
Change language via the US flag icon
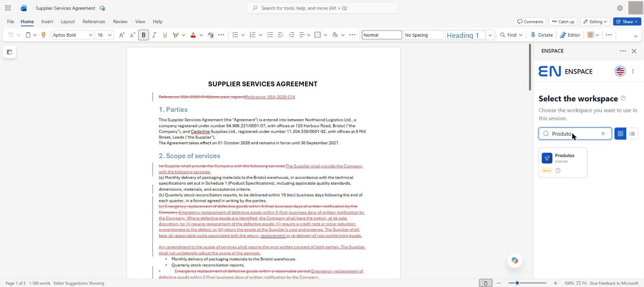pos(620,71)
